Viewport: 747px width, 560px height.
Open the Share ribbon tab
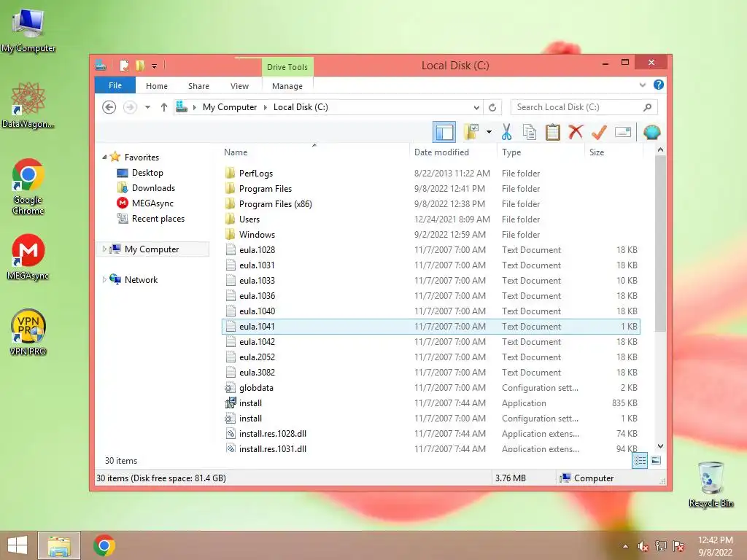coord(198,86)
